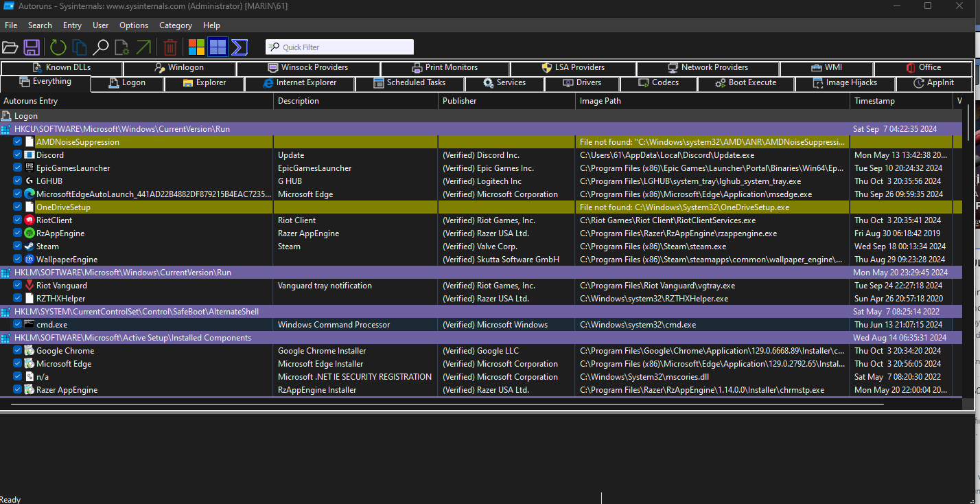Disable the Steam autorun checkbox

pos(18,247)
